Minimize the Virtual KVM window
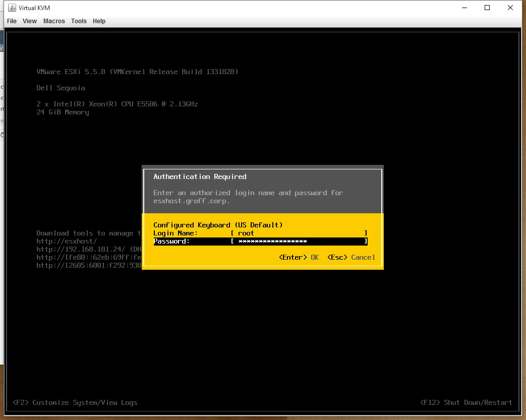This screenshot has height=420, width=526. click(x=464, y=8)
